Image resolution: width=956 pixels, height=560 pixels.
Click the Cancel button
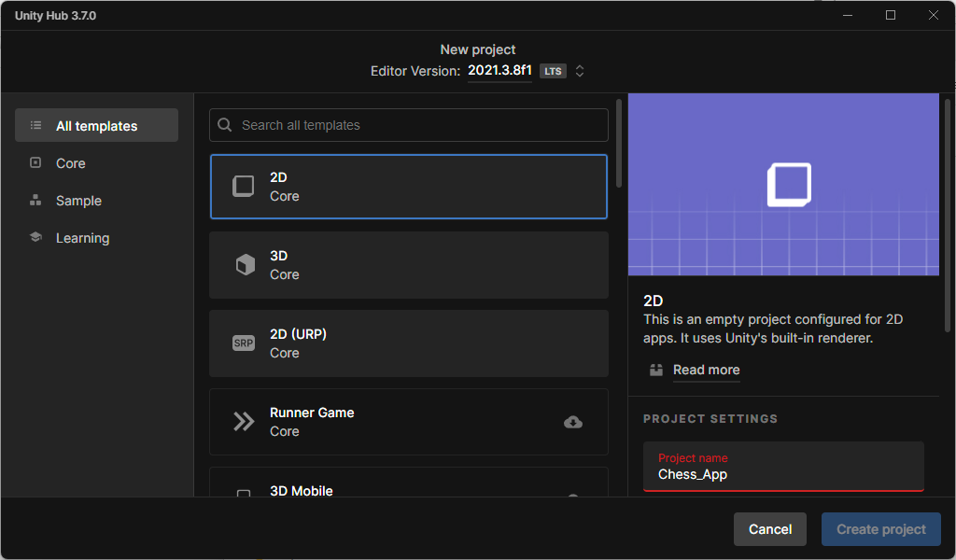(770, 529)
